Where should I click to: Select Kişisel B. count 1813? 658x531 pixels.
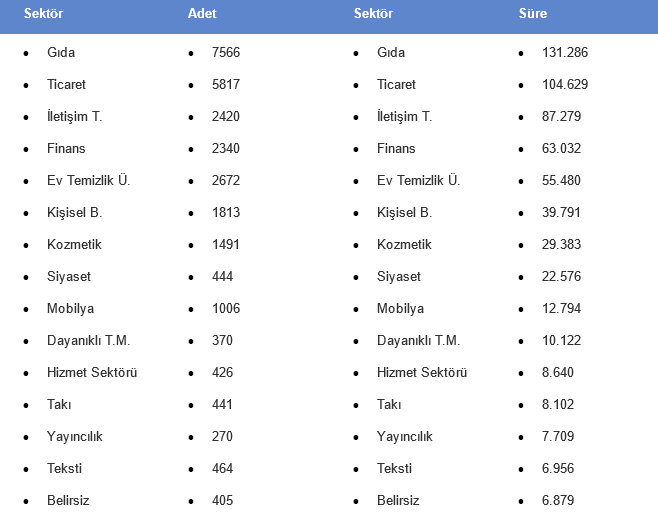click(x=226, y=212)
